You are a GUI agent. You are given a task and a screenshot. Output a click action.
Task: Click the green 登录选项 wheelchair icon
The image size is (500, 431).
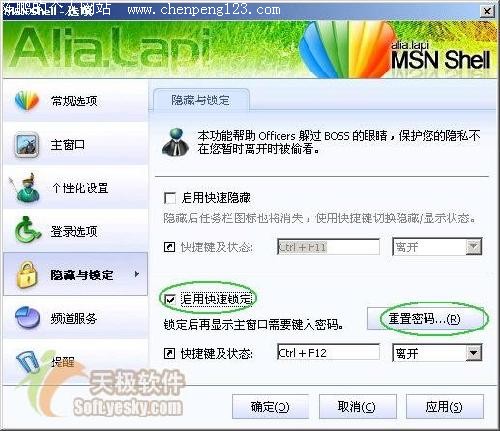(27, 230)
